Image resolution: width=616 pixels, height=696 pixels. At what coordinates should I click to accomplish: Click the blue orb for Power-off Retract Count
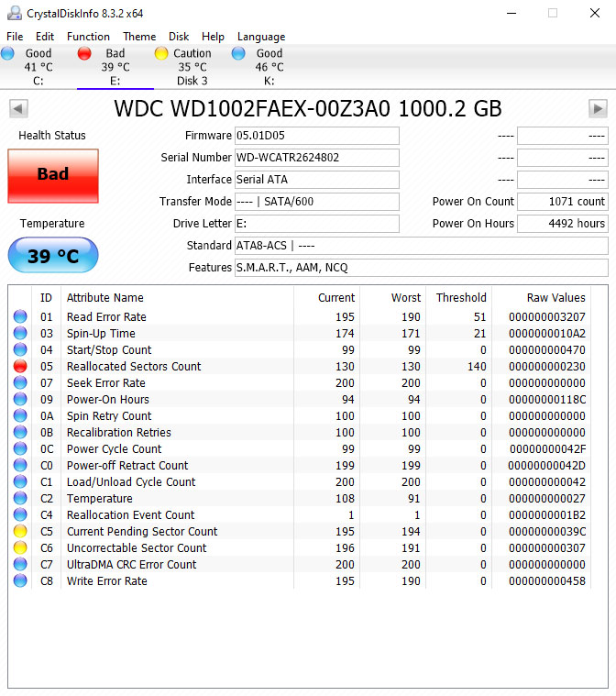pos(20,465)
